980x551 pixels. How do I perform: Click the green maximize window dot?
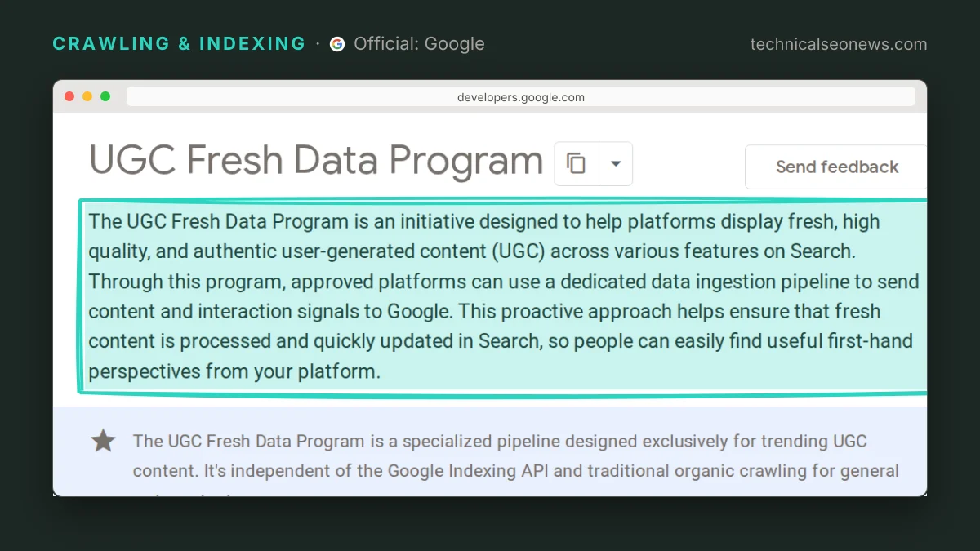(x=105, y=96)
